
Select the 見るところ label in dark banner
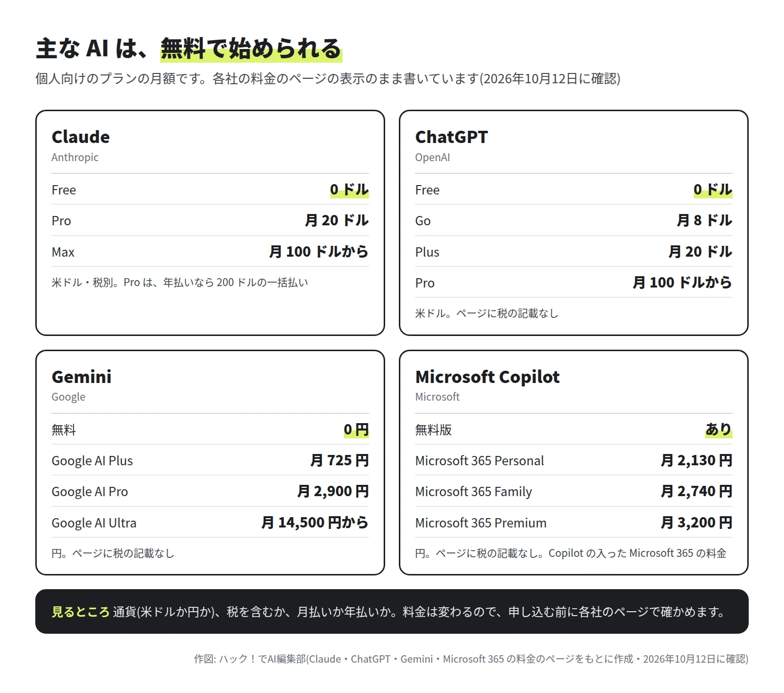click(x=80, y=612)
